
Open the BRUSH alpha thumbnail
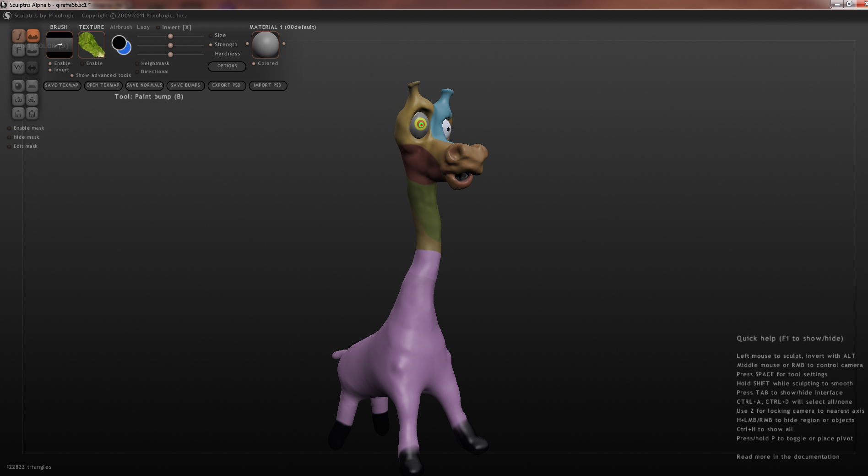coord(60,45)
